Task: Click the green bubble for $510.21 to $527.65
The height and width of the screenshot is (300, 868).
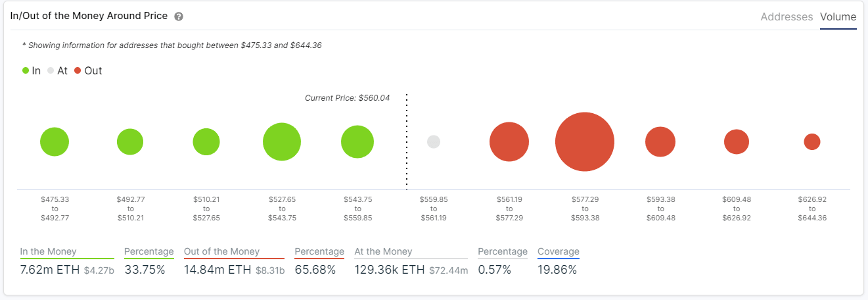Action: pos(206,141)
